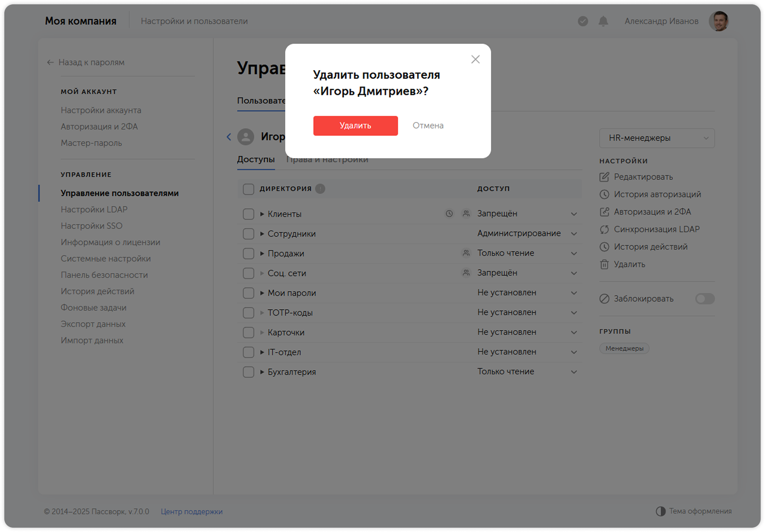Open the HR-менеджеры dropdown
The width and height of the screenshot is (765, 532).
pyautogui.click(x=657, y=138)
